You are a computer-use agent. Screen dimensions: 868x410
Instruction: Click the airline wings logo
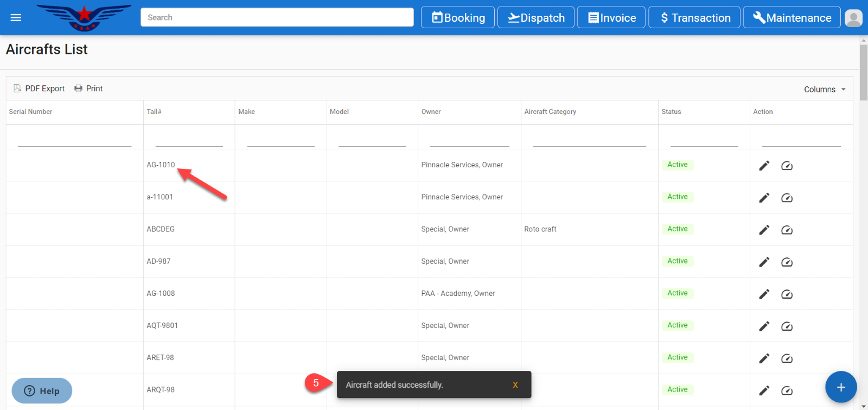(x=84, y=17)
